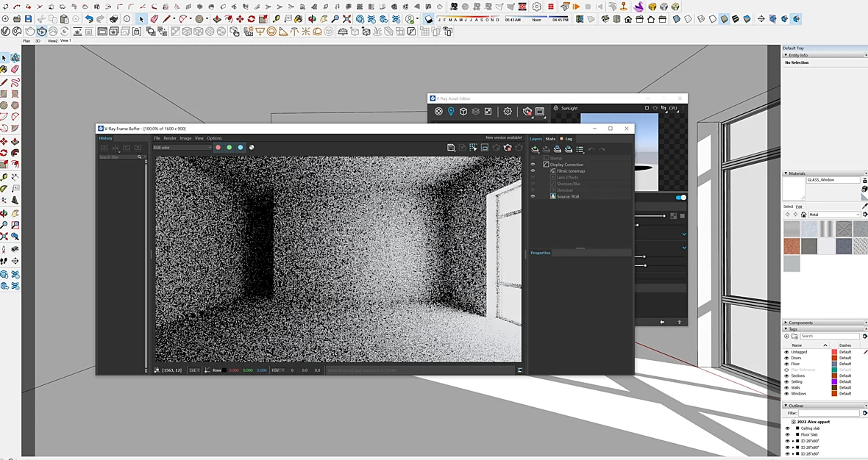Select the Push/Pull tool in top toolbar
This screenshot has width=868, height=460.
coord(216,19)
